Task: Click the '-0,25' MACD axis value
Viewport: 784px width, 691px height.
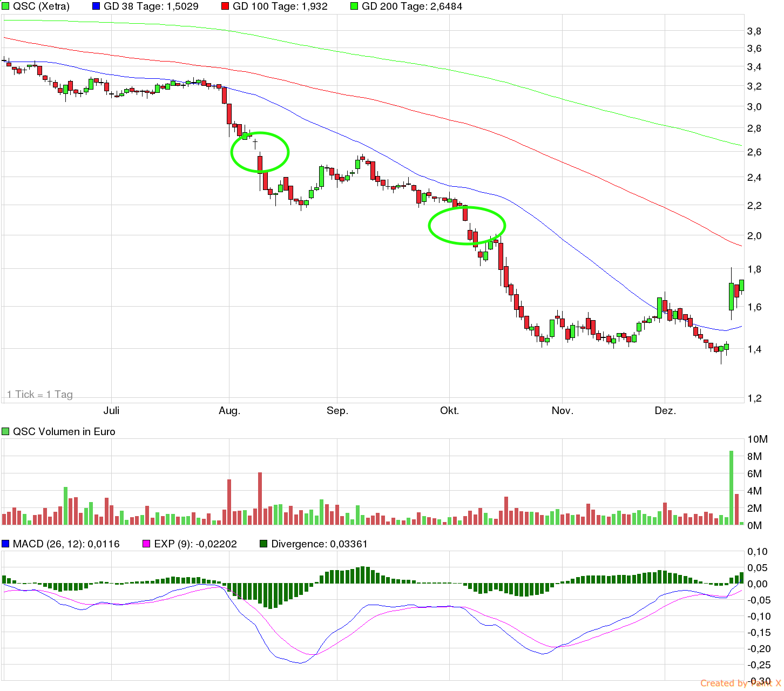Action: 759,665
